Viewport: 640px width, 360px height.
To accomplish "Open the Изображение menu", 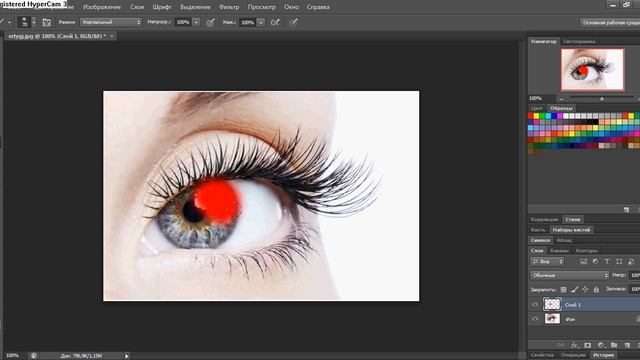I will click(102, 7).
